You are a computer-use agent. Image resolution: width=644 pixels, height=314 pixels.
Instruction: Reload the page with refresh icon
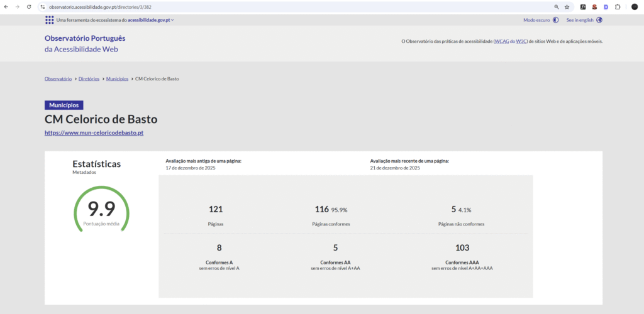coord(29,6)
